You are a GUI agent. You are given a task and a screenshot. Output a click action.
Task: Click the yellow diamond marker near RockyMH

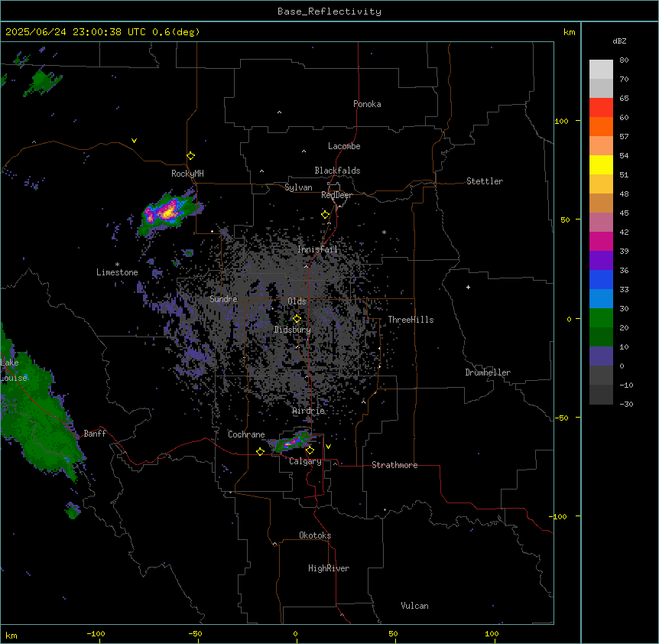point(191,156)
